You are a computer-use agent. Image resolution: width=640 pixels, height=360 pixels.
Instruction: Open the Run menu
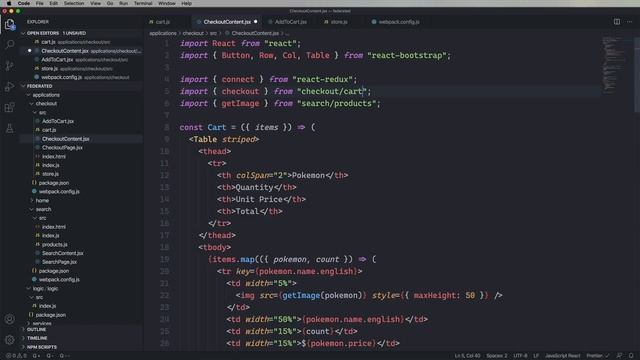click(x=123, y=3)
